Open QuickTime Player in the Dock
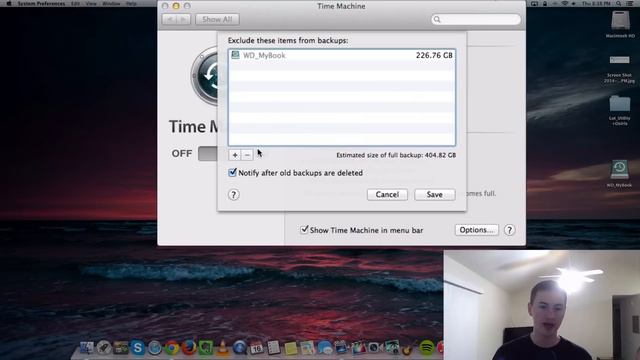The width and height of the screenshot is (640, 360). click(x=240, y=348)
